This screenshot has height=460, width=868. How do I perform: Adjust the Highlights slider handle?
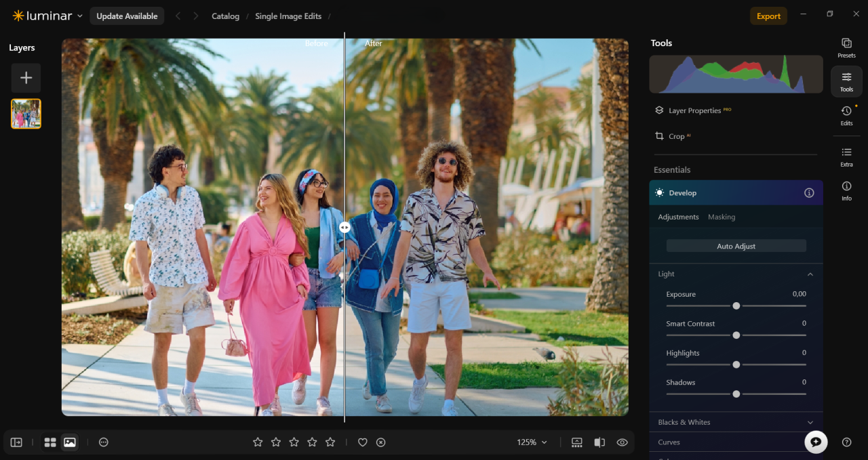[736, 364]
